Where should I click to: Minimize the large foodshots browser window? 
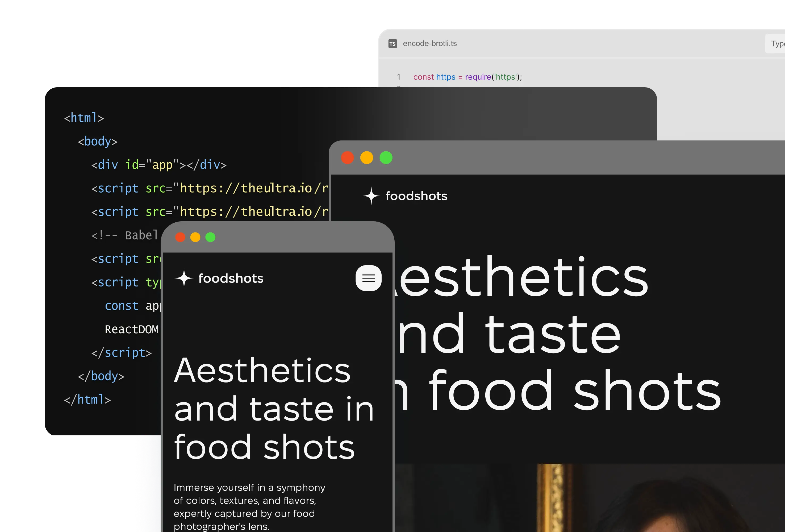pos(366,158)
